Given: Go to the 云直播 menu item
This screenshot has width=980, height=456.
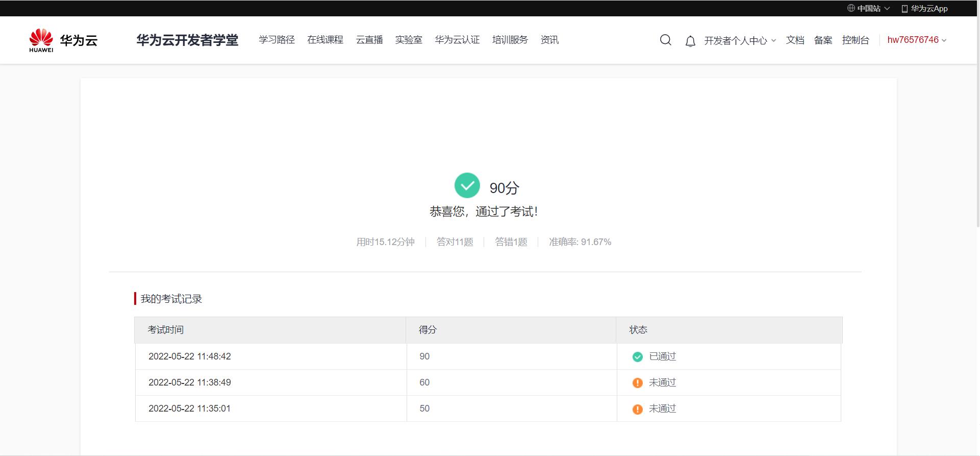Looking at the screenshot, I should 369,40.
